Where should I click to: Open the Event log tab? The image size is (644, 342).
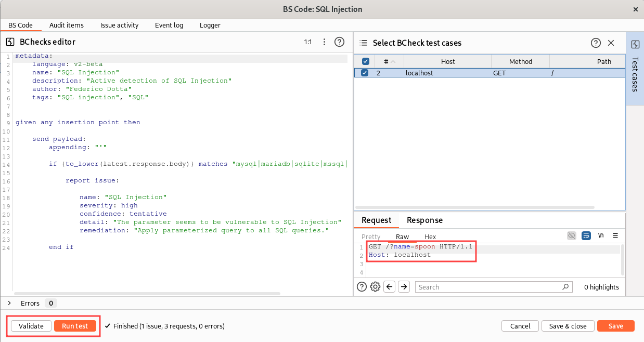(x=169, y=25)
